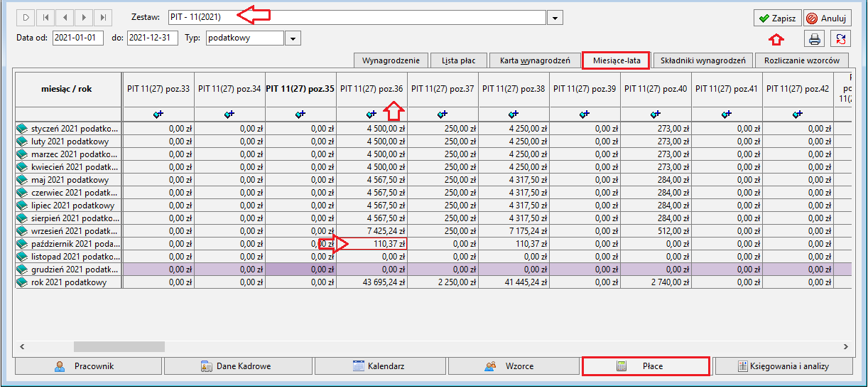Click the book icon beside styczeń 2021
Viewport: 868px width, 389px height.
coord(22,129)
